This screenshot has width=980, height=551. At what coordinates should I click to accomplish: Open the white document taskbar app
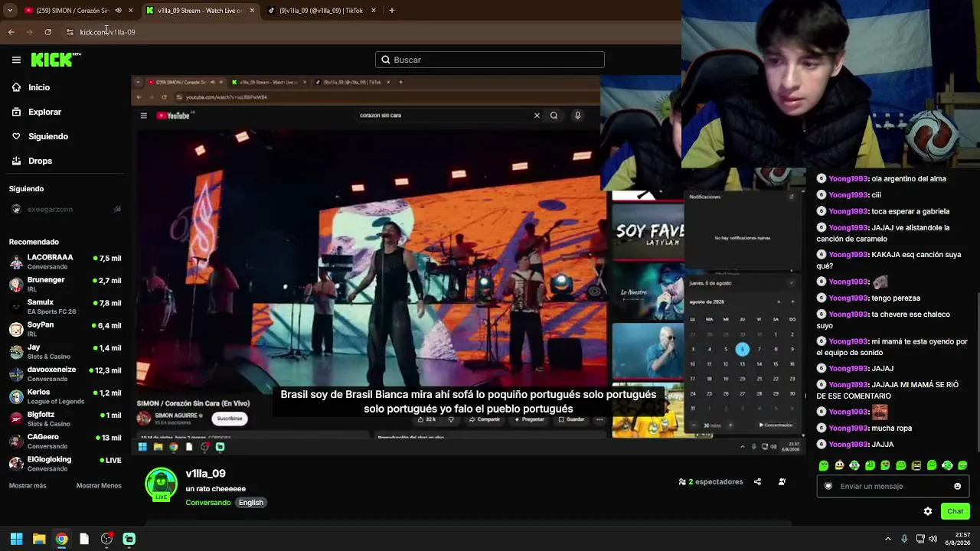point(84,539)
